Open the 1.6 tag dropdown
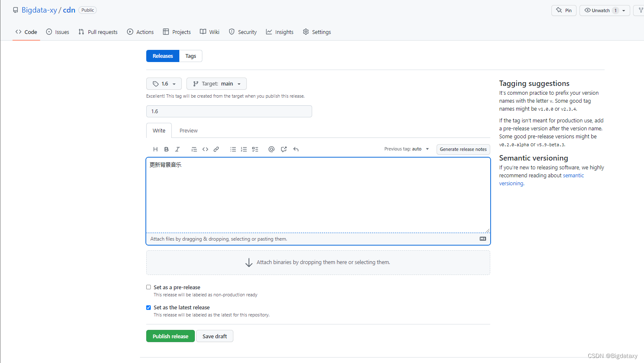 coord(164,84)
